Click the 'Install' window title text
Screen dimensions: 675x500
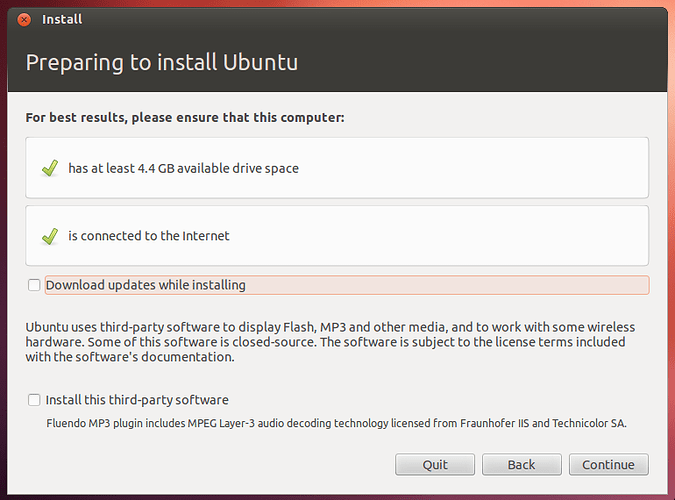pos(64,19)
